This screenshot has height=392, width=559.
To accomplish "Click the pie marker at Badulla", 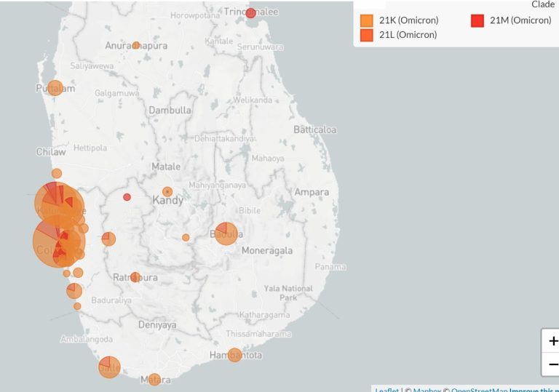I will point(226,233).
